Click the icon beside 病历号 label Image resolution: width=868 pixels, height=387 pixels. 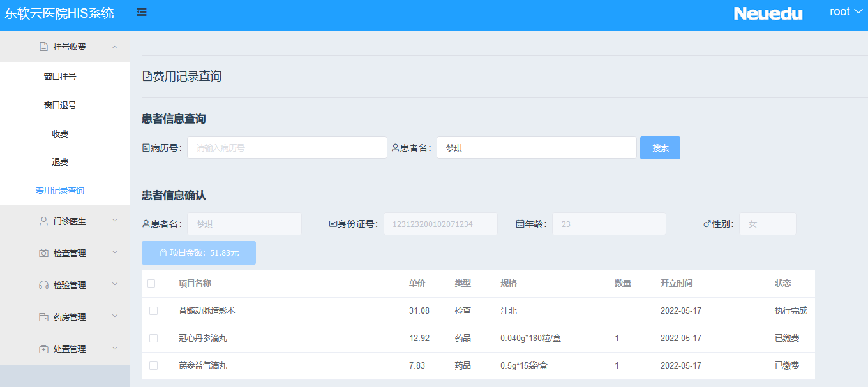click(x=146, y=148)
